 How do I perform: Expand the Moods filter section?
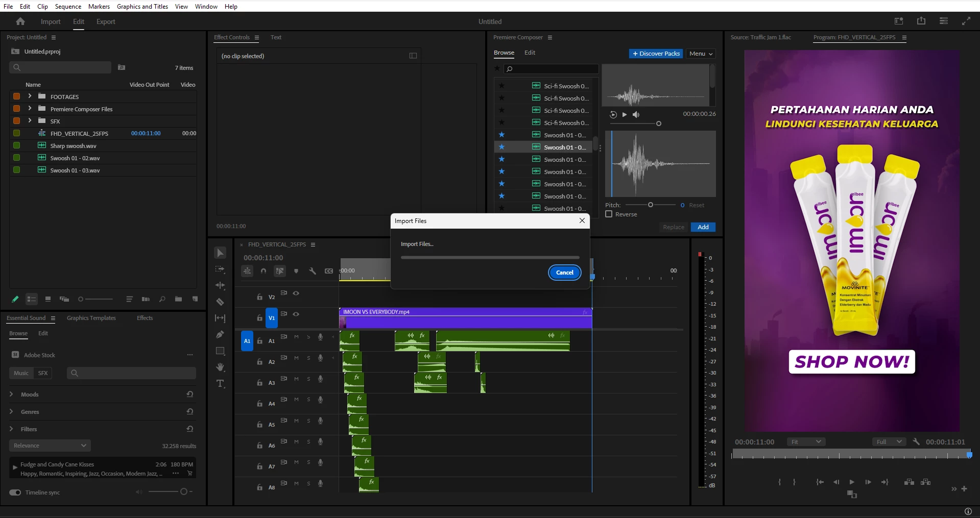tap(11, 394)
